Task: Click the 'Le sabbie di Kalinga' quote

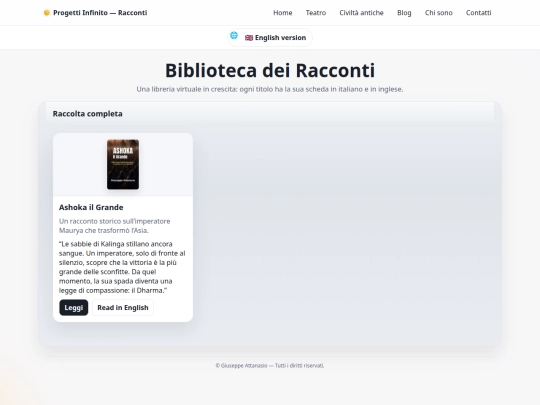Action: tap(122, 267)
